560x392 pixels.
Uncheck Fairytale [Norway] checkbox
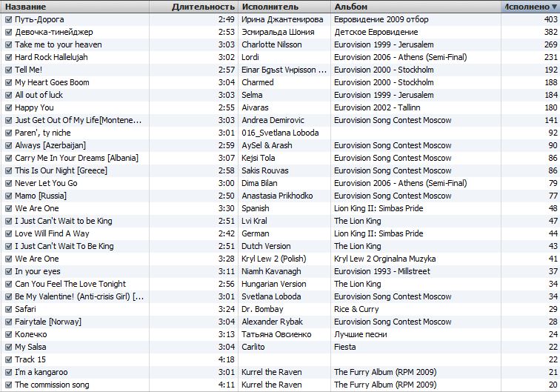(x=9, y=322)
